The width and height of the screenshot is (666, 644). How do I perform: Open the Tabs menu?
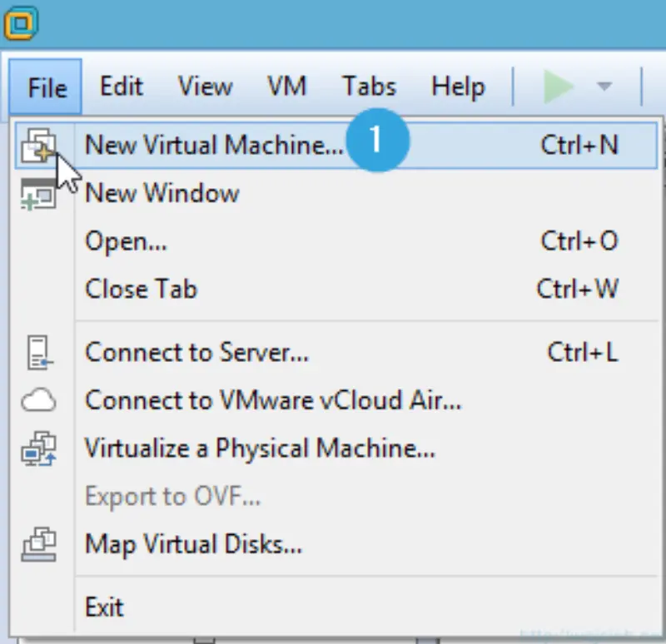(x=368, y=86)
